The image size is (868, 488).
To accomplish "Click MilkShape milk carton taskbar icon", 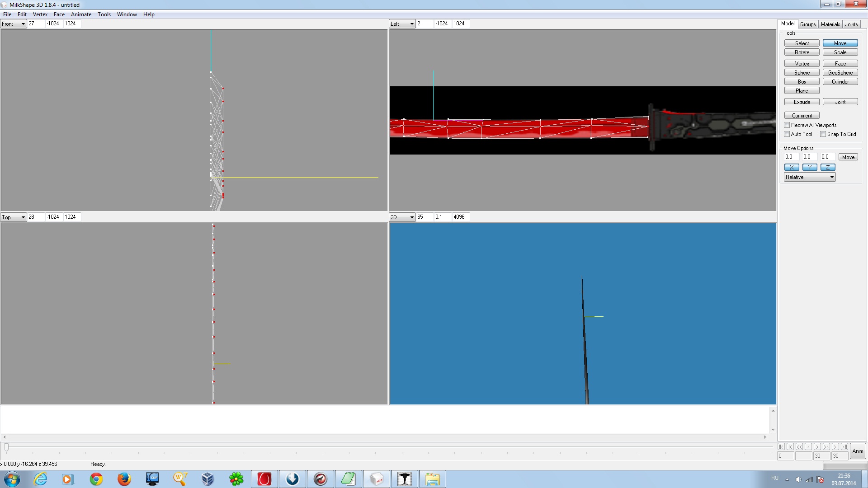I will (376, 479).
